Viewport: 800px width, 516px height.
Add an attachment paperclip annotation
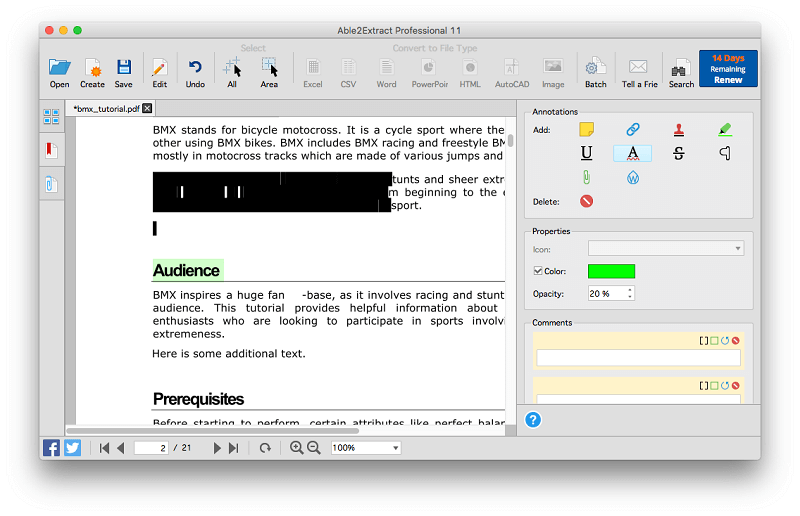pos(586,177)
